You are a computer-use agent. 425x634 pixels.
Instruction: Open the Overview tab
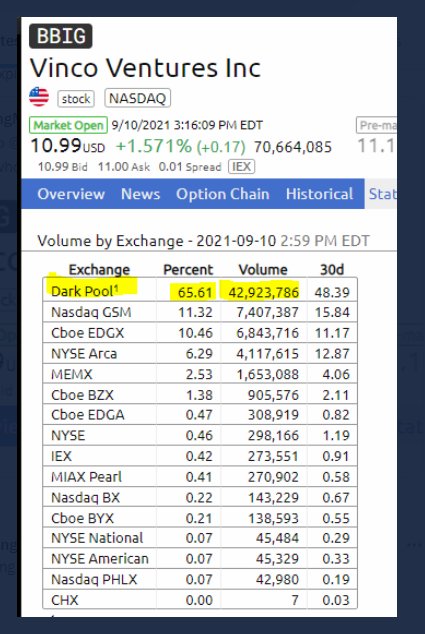tap(71, 194)
